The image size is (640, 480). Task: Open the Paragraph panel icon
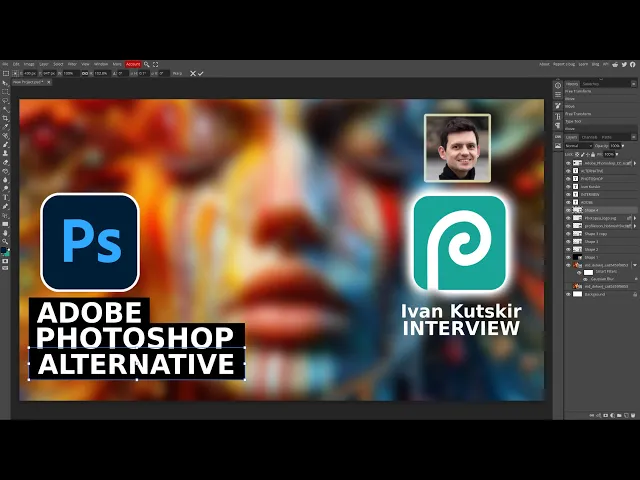pos(558,126)
